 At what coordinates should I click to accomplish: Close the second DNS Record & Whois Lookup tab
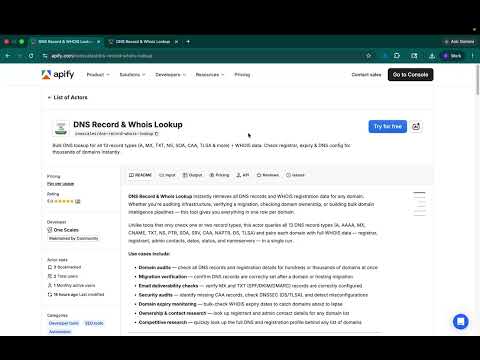tap(176, 42)
